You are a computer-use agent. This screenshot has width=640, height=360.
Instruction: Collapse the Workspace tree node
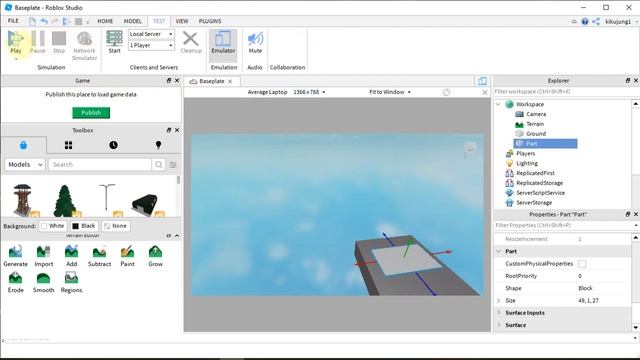click(x=498, y=104)
